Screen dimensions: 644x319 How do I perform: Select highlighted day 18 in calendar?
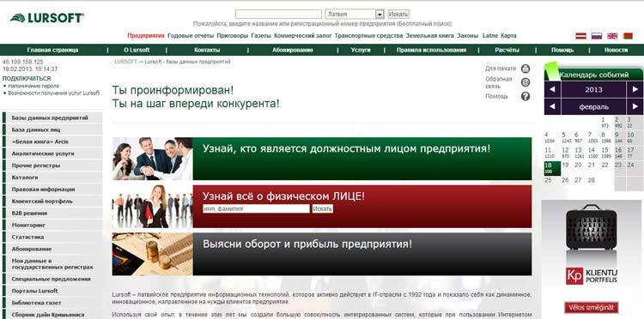click(x=552, y=168)
